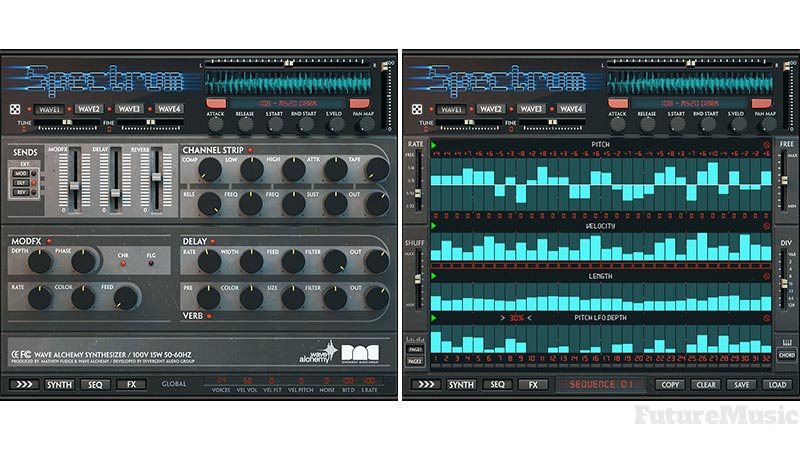
Task: Click the REVERB send fader handle
Action: pyautogui.click(x=156, y=177)
